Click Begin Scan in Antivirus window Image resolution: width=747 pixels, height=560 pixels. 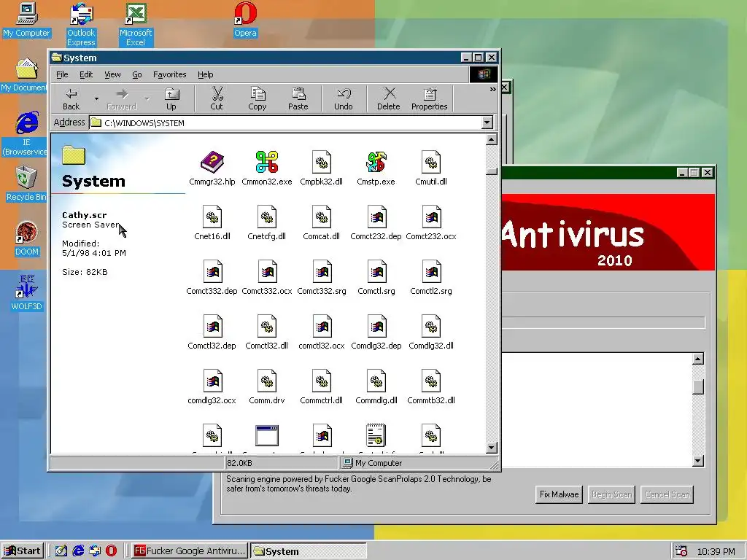[x=612, y=494]
